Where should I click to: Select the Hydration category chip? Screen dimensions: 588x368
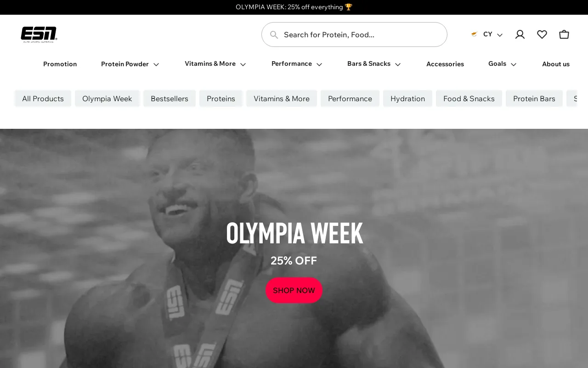click(x=407, y=98)
